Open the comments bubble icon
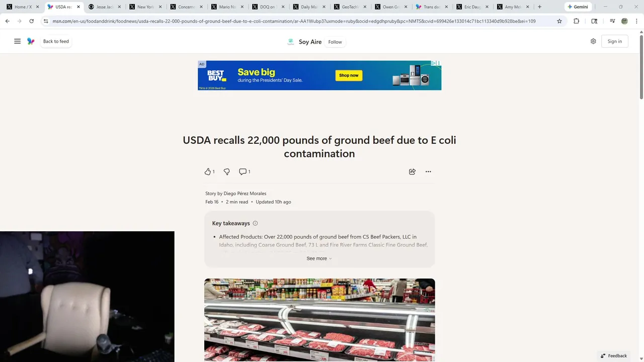The height and width of the screenshot is (362, 644). tap(243, 171)
